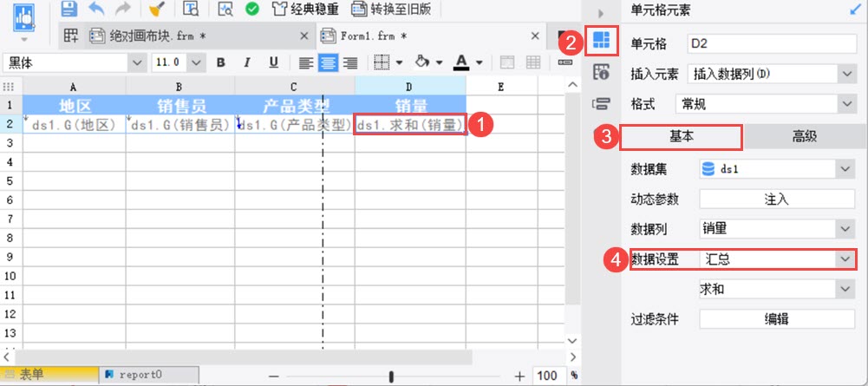Open the border style dropdown arrow
868x386 pixels.
click(x=399, y=63)
